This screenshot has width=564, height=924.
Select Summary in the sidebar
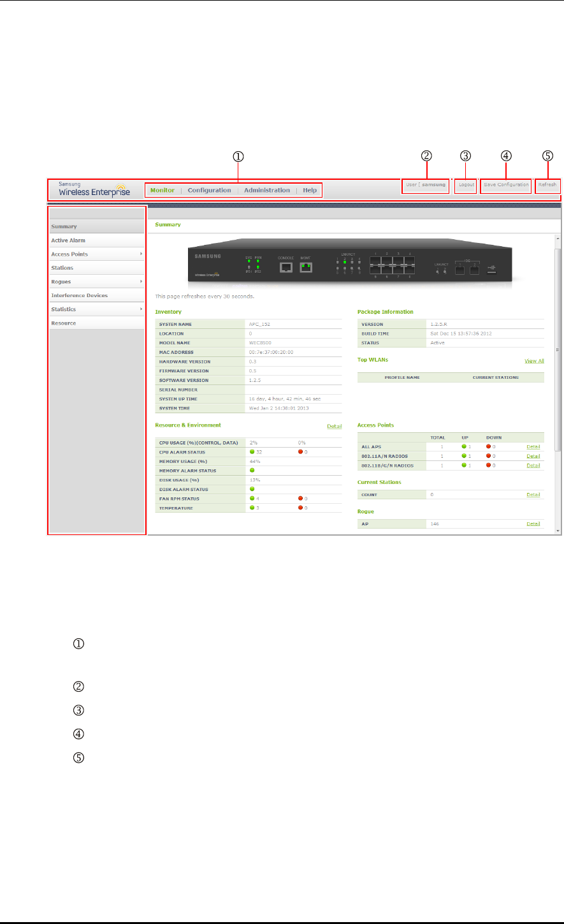click(x=97, y=226)
